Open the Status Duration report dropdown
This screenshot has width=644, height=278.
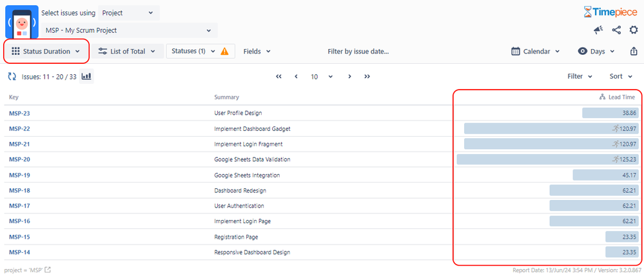coord(46,52)
